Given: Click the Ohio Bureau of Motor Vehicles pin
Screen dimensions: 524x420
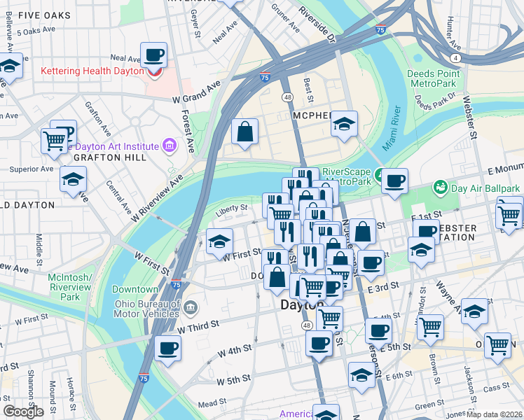Looking at the screenshot, I should [191, 307].
